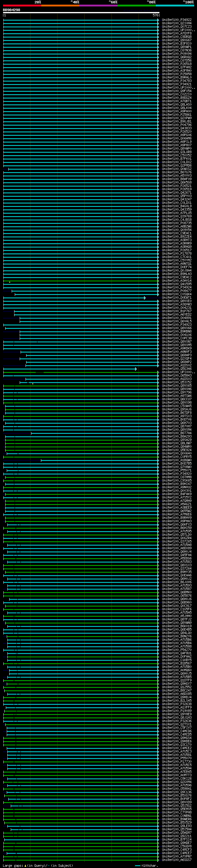Open hit UniRef100_Q2I0H4
This screenshot has width=197, height=868.
point(176,23)
